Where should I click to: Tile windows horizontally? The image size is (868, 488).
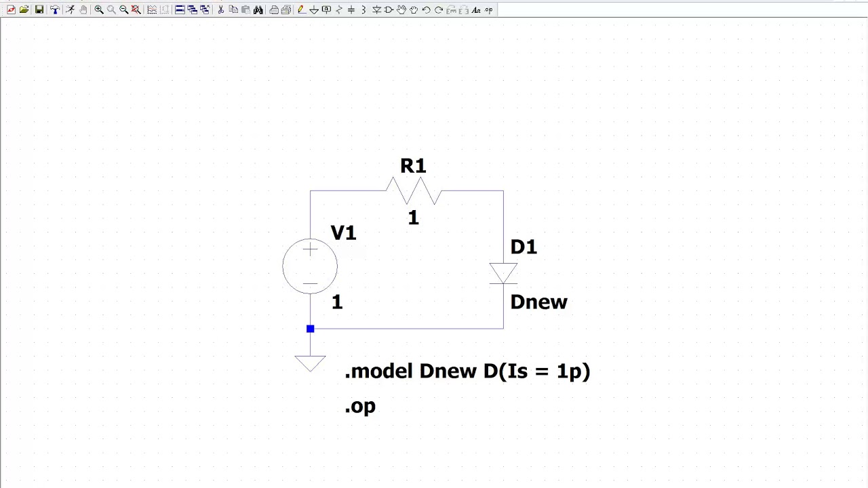(180, 9)
